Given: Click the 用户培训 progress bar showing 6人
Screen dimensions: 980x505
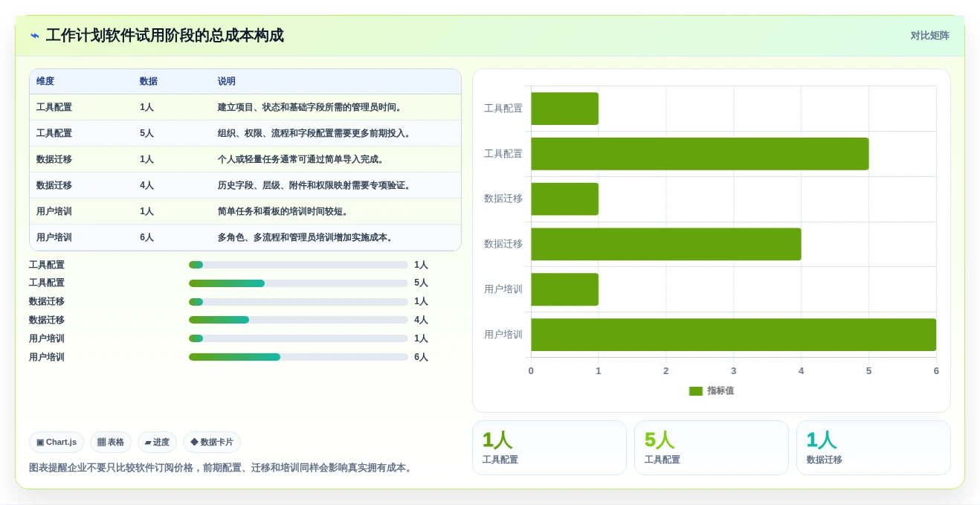Looking at the screenshot, I should pyautogui.click(x=298, y=358).
